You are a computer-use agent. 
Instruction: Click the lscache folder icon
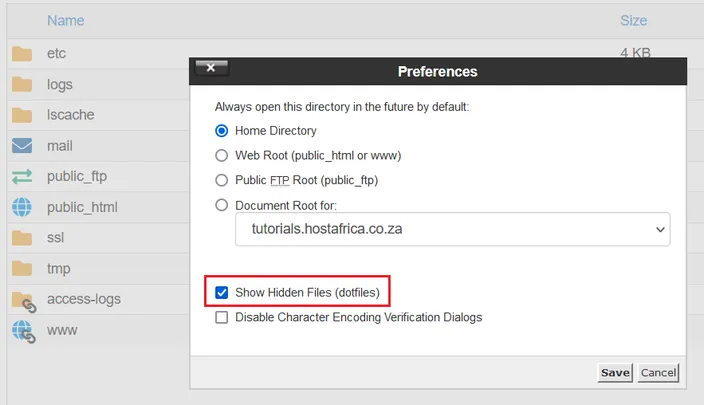coord(22,115)
